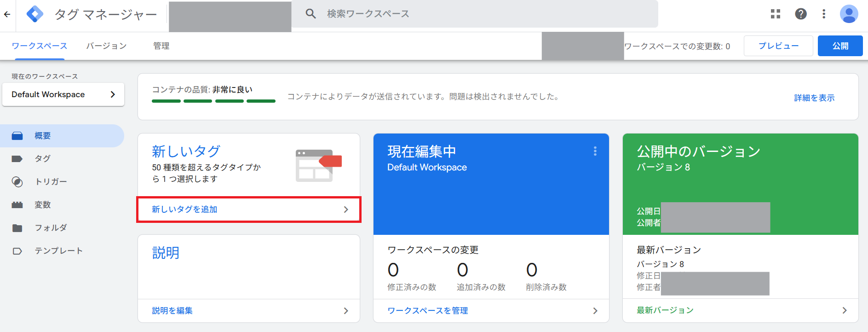Click the 変数 variable icon in sidebar
The image size is (868, 332).
17,205
